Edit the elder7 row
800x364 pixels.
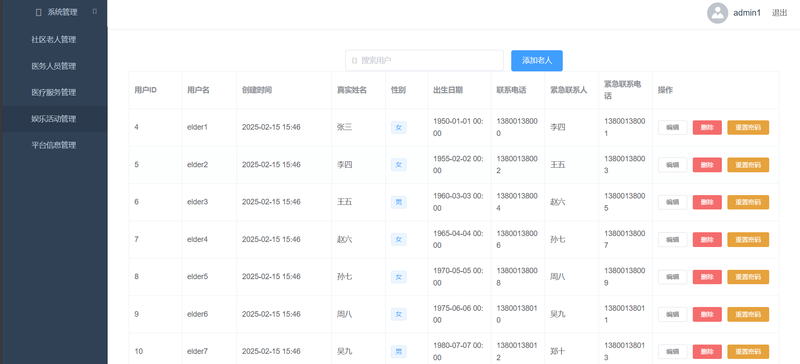coord(672,352)
